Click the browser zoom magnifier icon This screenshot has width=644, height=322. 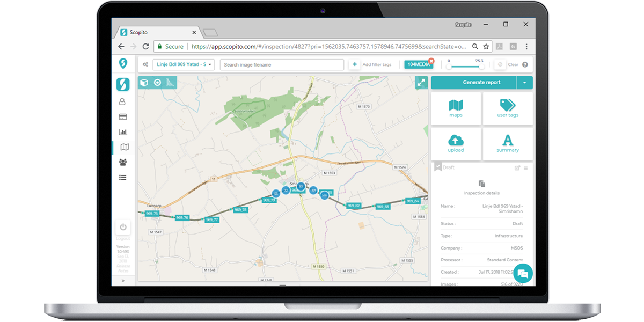(x=475, y=47)
